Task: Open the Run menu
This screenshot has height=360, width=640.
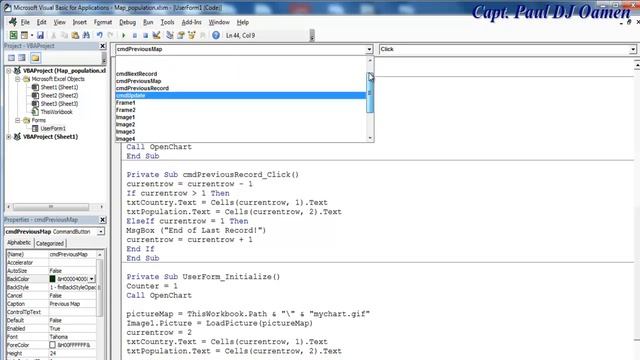Action: tap(148, 22)
